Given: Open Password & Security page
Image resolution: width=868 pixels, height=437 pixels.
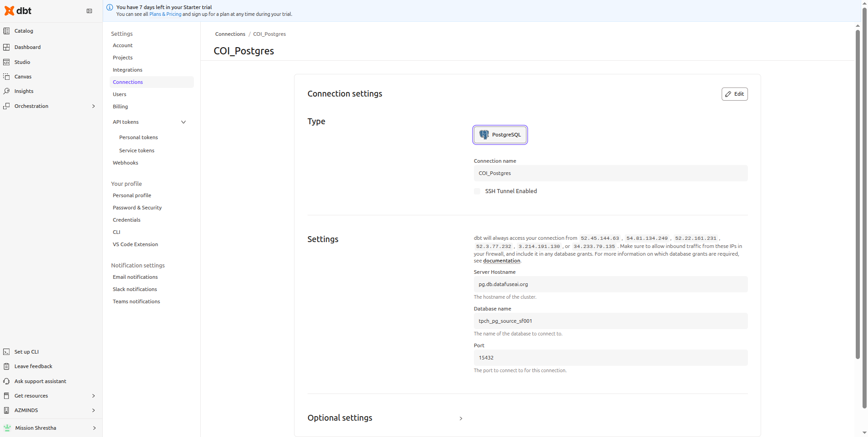Looking at the screenshot, I should [137, 208].
